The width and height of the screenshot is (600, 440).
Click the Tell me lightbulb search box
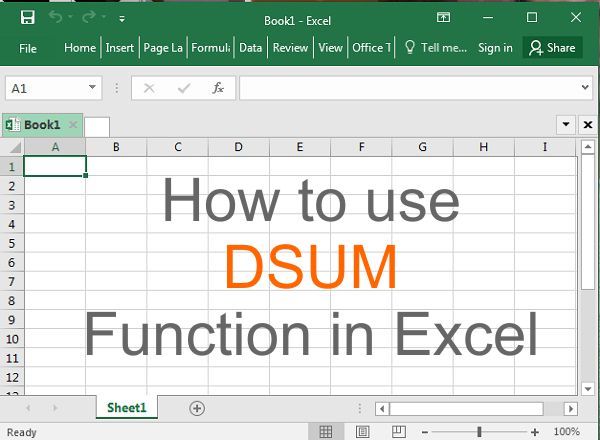coord(436,48)
